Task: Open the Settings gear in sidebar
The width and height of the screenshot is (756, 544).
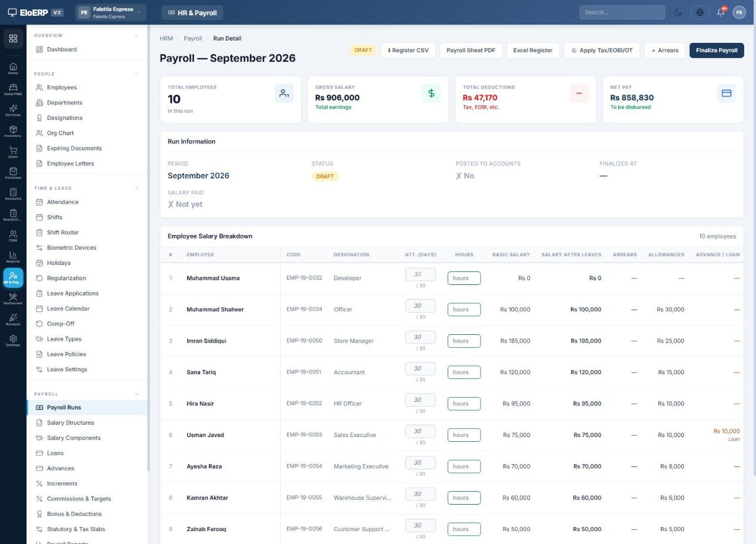Action: [x=13, y=341]
